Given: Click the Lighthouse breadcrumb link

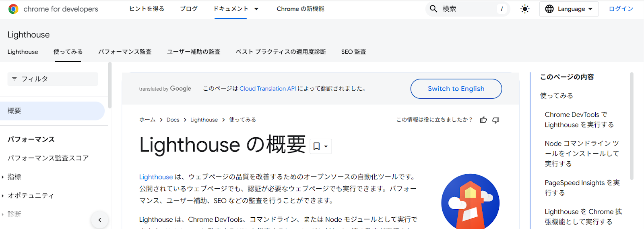Looking at the screenshot, I should [204, 120].
